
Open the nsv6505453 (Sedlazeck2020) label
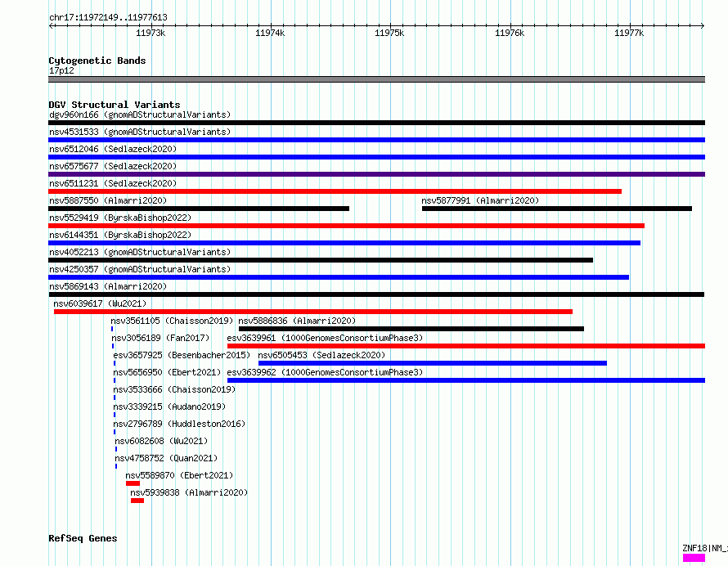click(x=321, y=355)
